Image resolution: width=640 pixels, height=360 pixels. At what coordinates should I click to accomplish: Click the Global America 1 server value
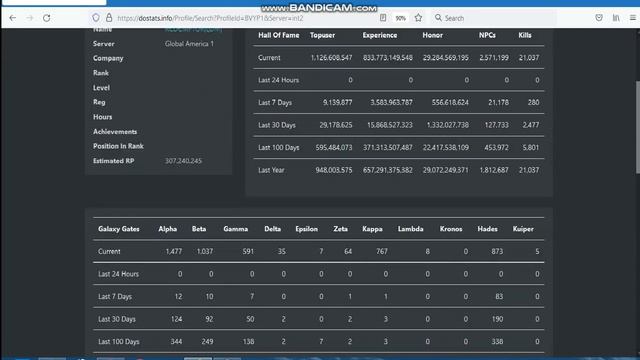coord(189,44)
